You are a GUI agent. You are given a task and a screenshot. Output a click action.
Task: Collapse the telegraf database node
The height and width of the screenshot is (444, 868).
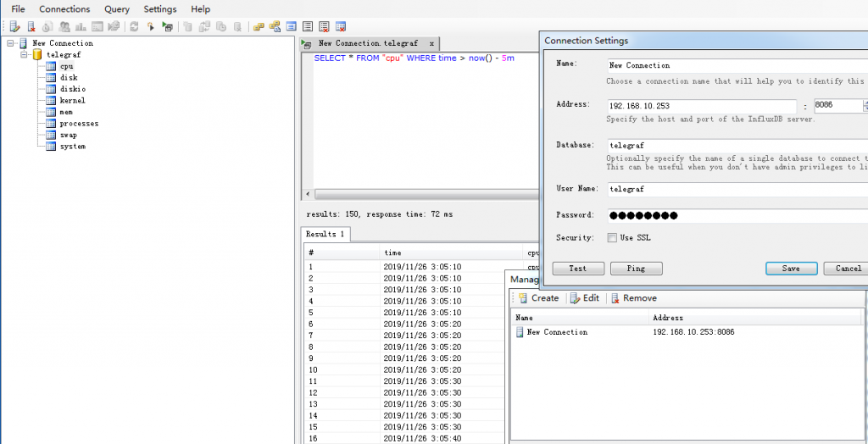pos(25,54)
